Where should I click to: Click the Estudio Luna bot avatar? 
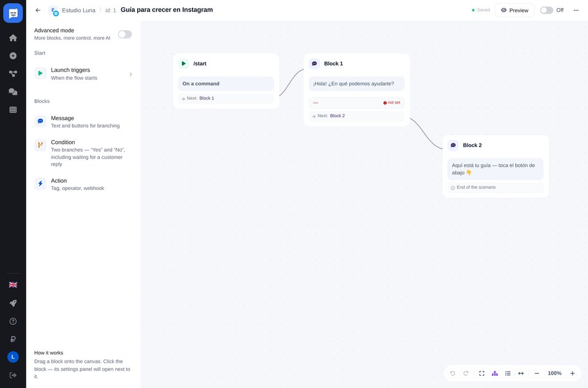pyautogui.click(x=54, y=11)
